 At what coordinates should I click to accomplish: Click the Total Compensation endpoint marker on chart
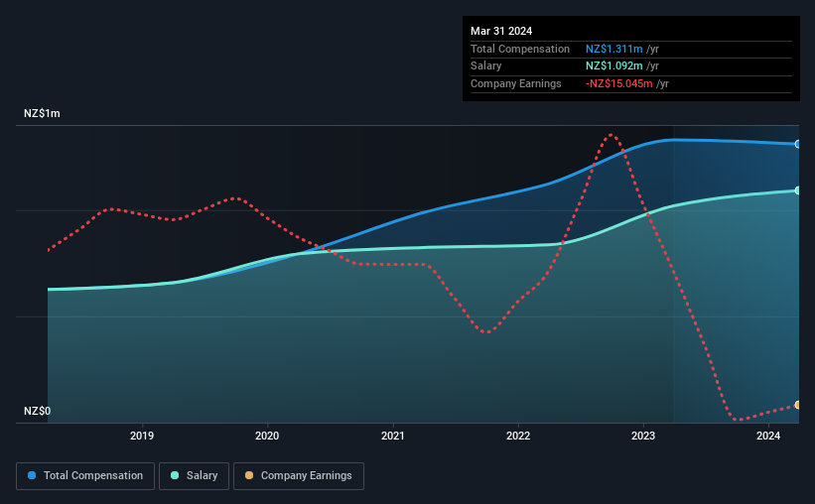pos(797,144)
